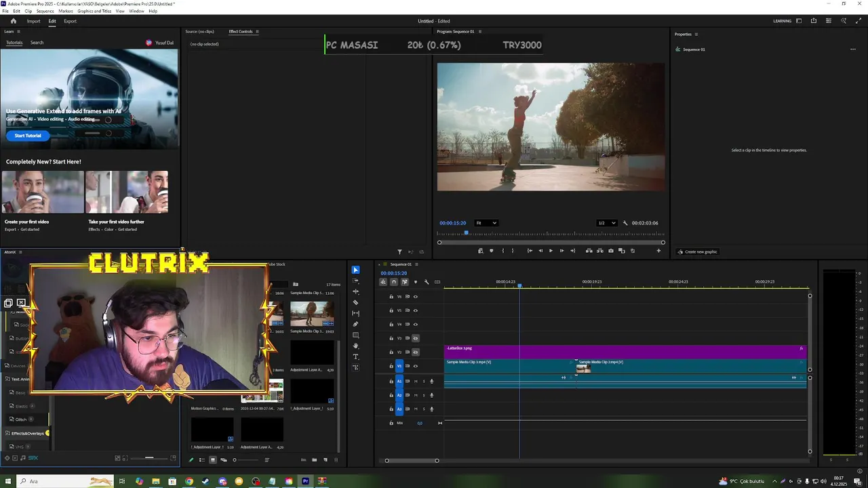Select the Hand tool
Screen dimensions: 868x488
[355, 346]
